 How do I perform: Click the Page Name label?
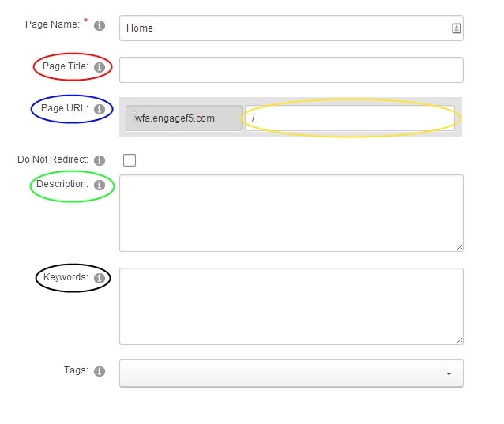pos(52,24)
